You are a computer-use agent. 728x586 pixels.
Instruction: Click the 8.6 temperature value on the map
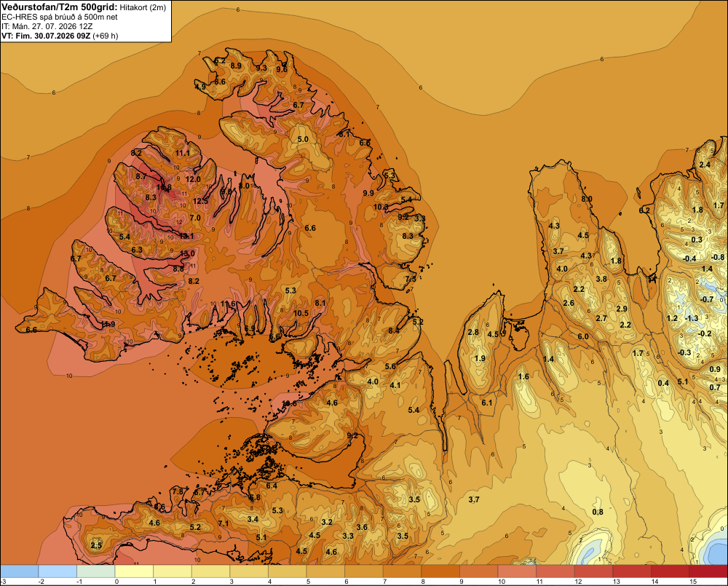(x=220, y=82)
